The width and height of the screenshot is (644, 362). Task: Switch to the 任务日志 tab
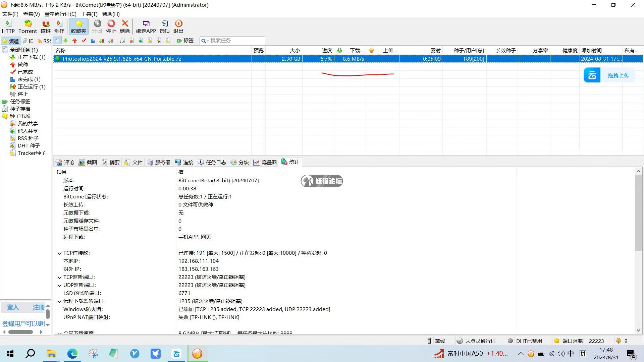[x=212, y=162]
